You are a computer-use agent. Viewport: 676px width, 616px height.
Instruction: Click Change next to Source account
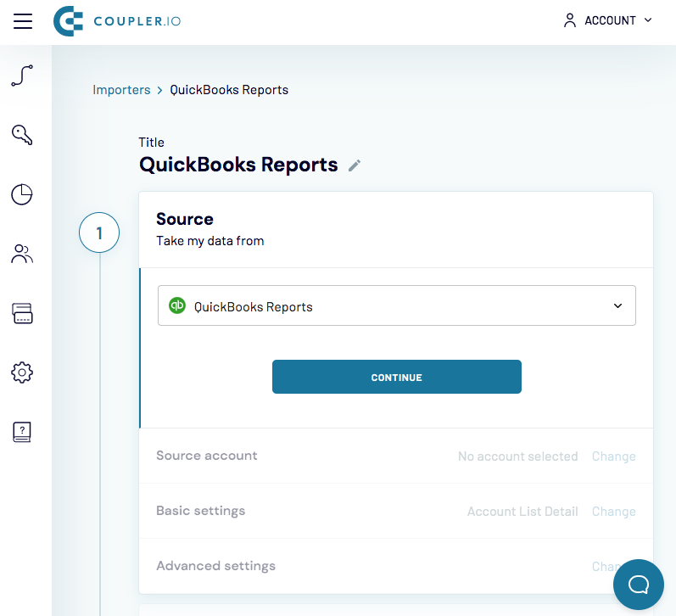click(613, 456)
